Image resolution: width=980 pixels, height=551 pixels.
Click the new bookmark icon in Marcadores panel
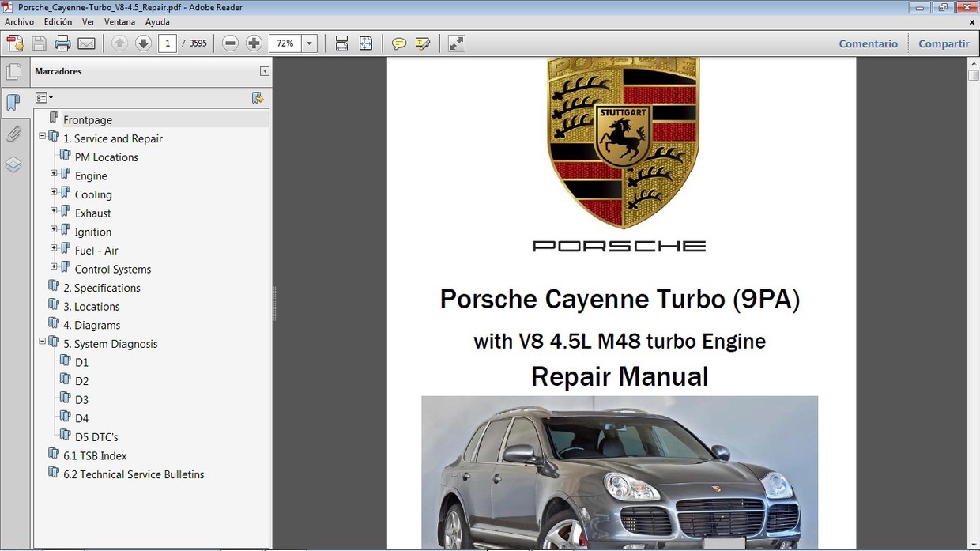pos(258,97)
